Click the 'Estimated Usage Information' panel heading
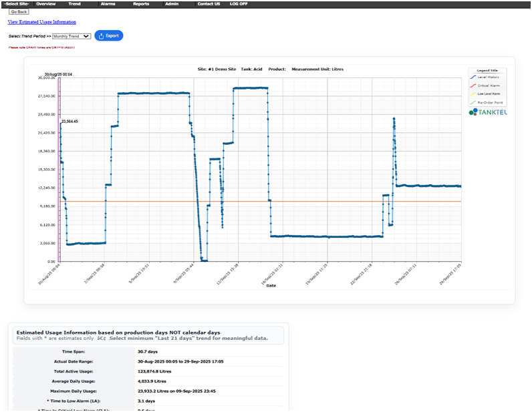Screen dimensions: 532x412 click(118, 333)
